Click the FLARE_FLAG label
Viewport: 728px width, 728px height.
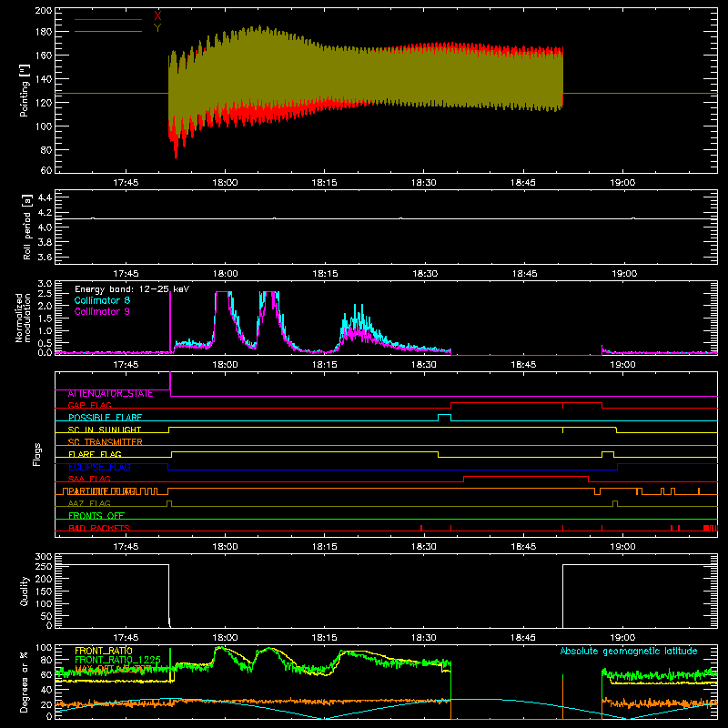click(95, 454)
